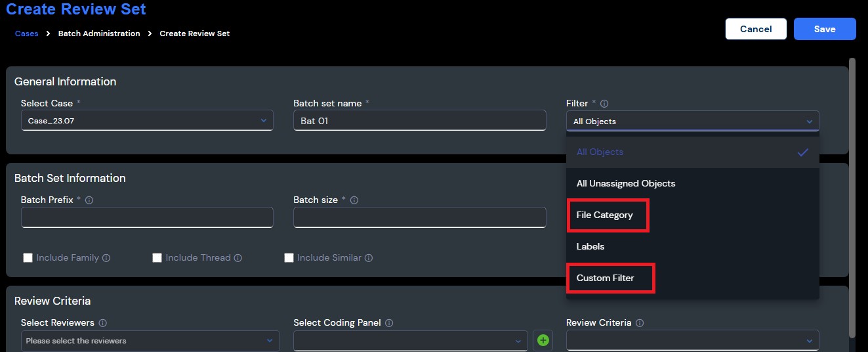Enable the Include Thread checkbox
The width and height of the screenshot is (868, 352).
coord(157,258)
